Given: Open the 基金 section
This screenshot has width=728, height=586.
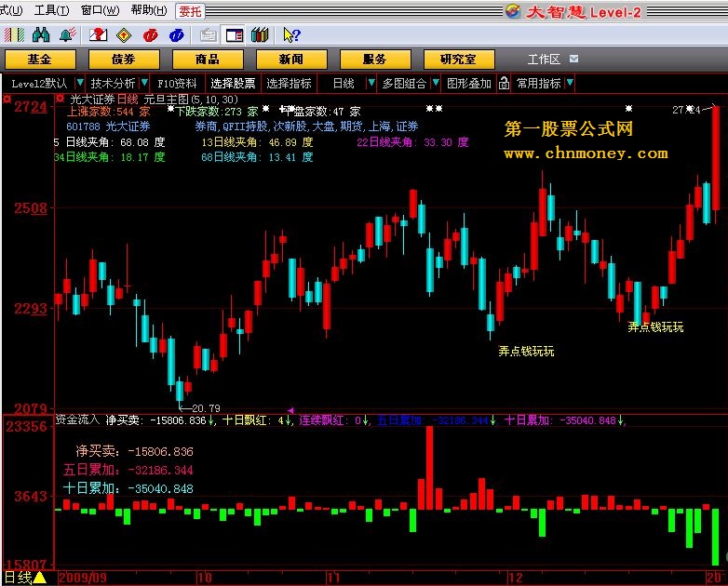Looking at the screenshot, I should 40,60.
